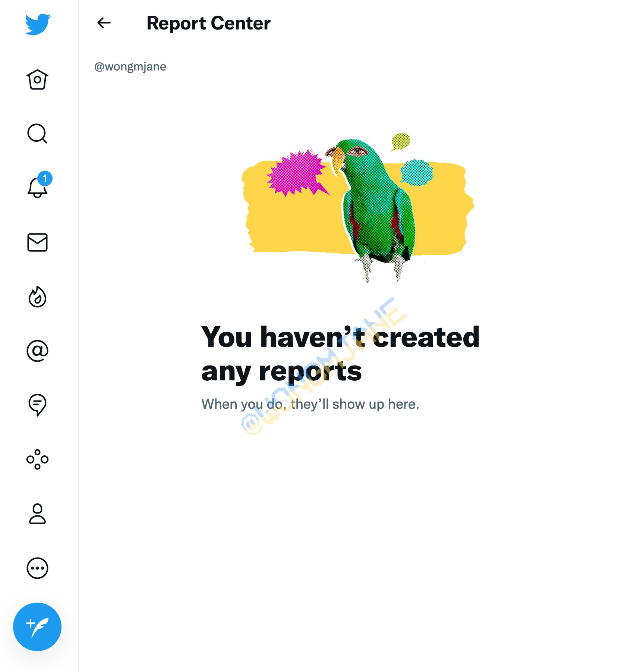Select the flame trending icon
Image resolution: width=634 pixels, height=672 pixels.
tap(37, 297)
